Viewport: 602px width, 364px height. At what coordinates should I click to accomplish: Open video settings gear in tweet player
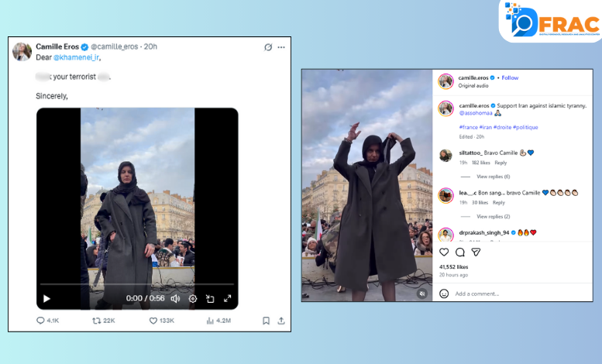193,298
